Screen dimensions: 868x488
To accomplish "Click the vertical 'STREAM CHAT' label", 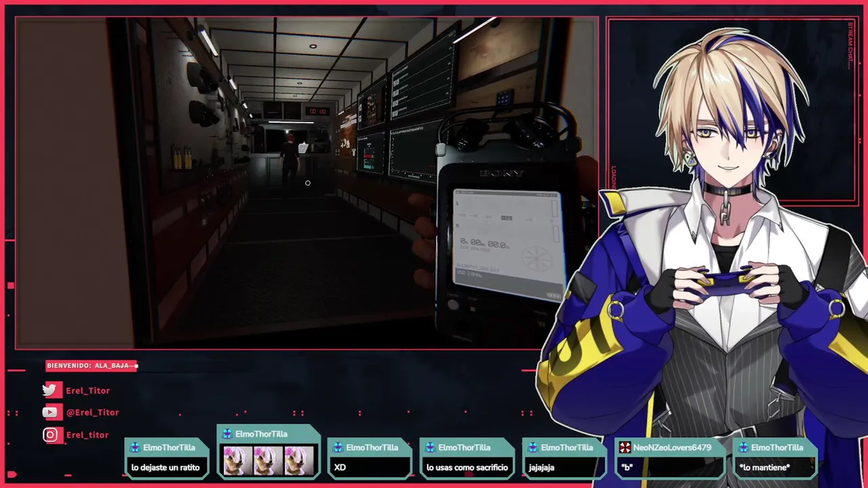I will pos(850,45).
